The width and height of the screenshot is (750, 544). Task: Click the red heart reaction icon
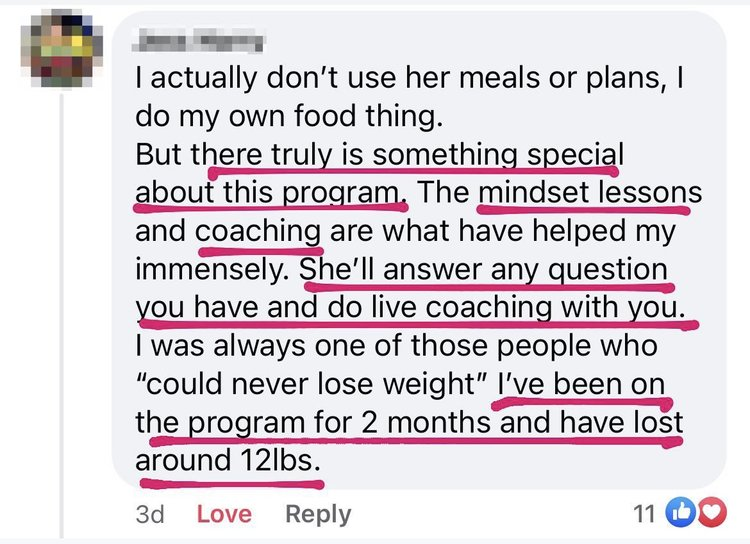pyautogui.click(x=706, y=514)
